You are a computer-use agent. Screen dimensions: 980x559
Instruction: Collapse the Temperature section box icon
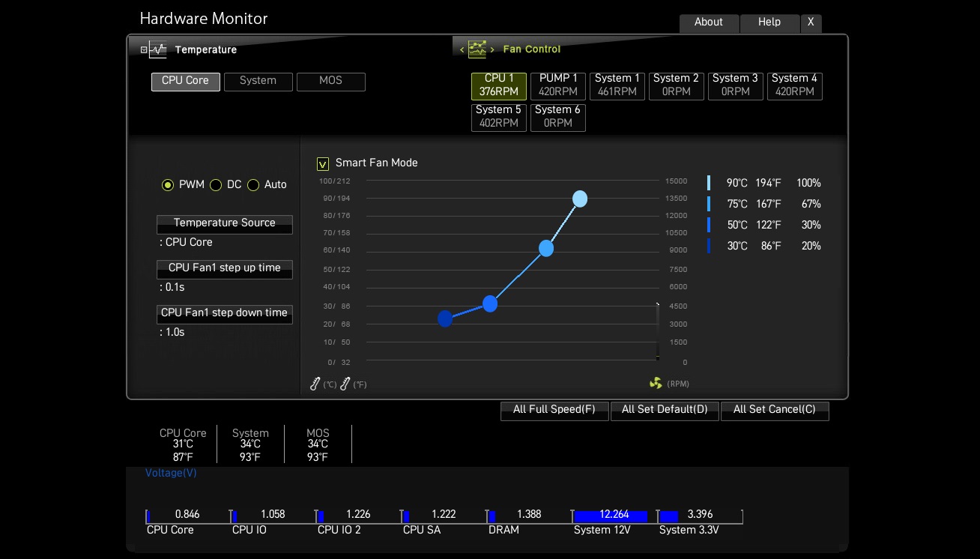144,50
